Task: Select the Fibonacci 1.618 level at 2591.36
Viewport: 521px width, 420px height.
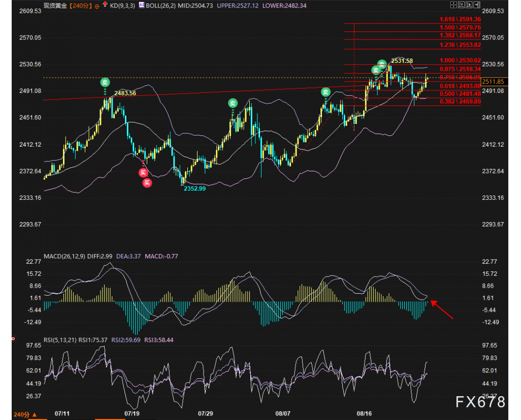Action: [x=460, y=19]
